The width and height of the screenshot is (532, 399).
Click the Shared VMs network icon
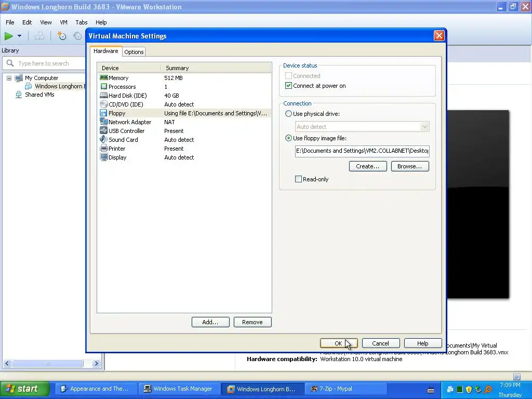(x=19, y=95)
